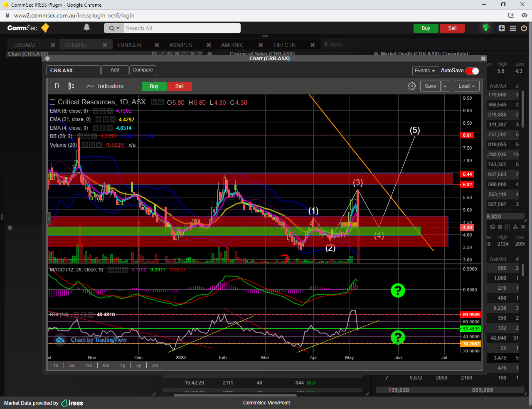
Task: Toggle visibility of RSI (14) indicator
Action: coord(76,315)
